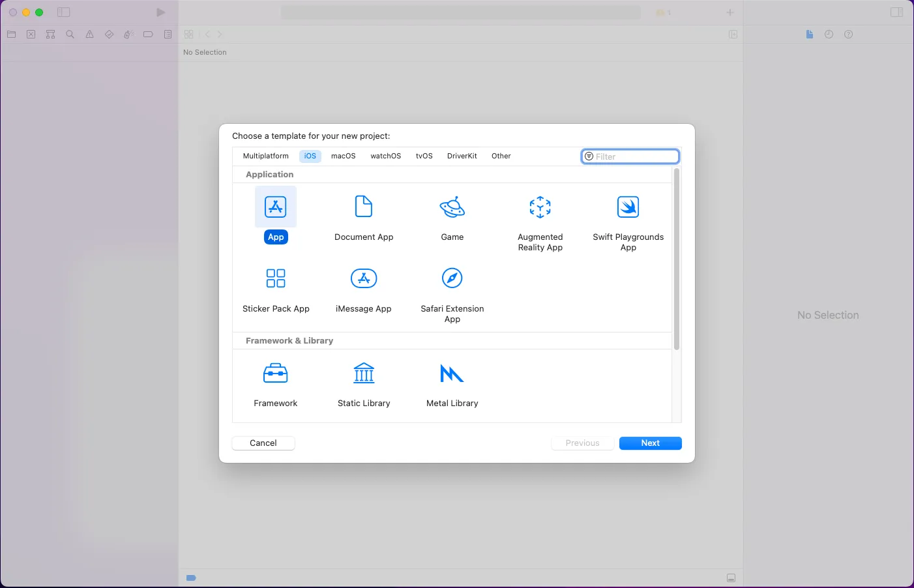Click the filter icon in the Filter field
Viewport: 914px width, 588px height.
(589, 156)
